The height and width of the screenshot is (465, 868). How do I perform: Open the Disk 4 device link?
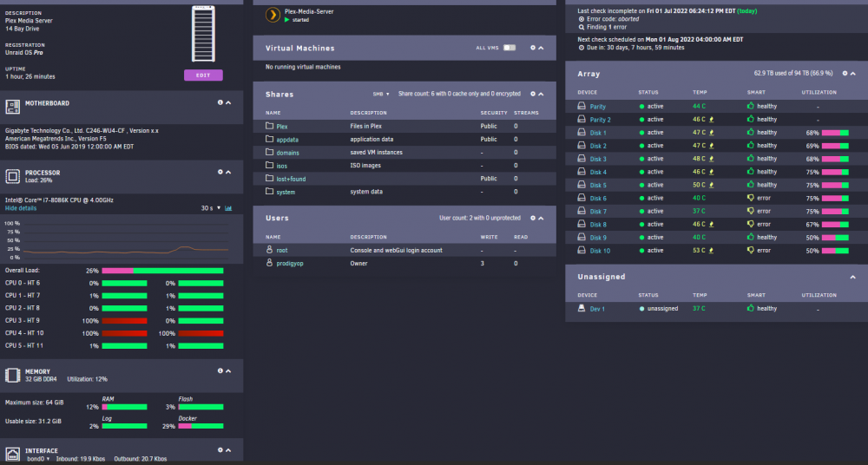(x=598, y=172)
